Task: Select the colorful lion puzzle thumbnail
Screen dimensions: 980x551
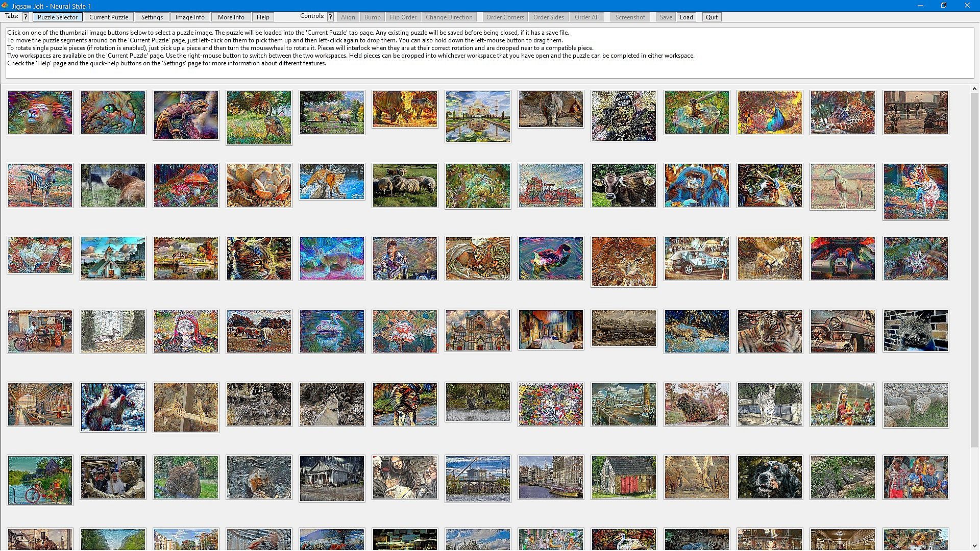Action: [40, 112]
